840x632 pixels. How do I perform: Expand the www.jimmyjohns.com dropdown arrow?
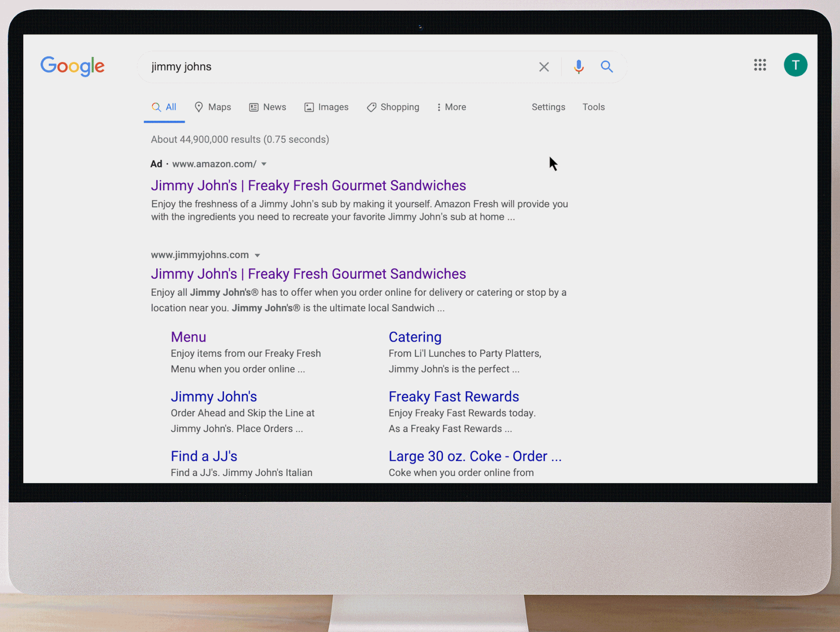pyautogui.click(x=257, y=255)
